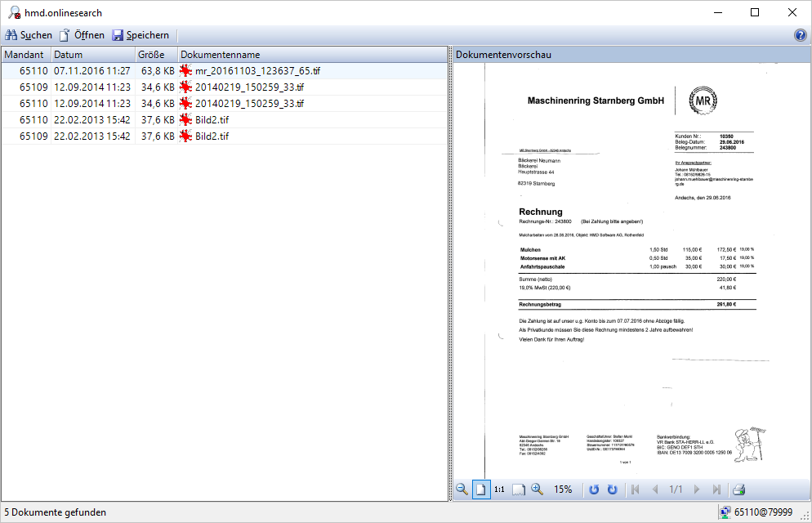Select the fit-width page icon

point(519,489)
